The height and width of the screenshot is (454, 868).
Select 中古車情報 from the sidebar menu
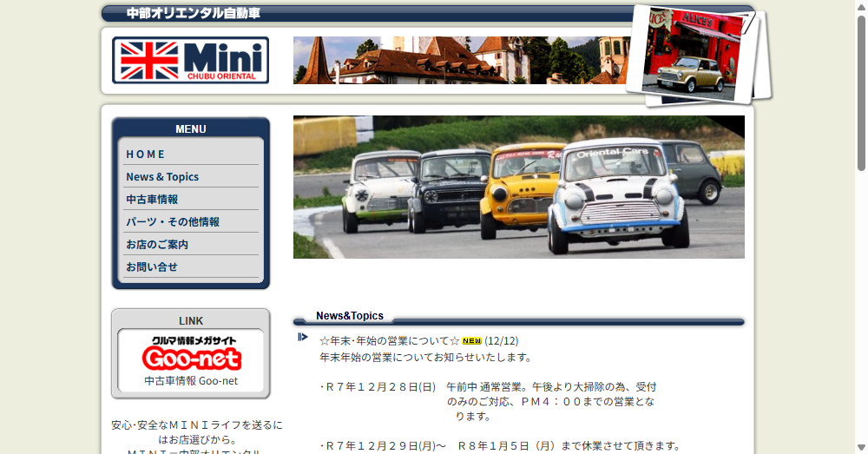coord(152,199)
